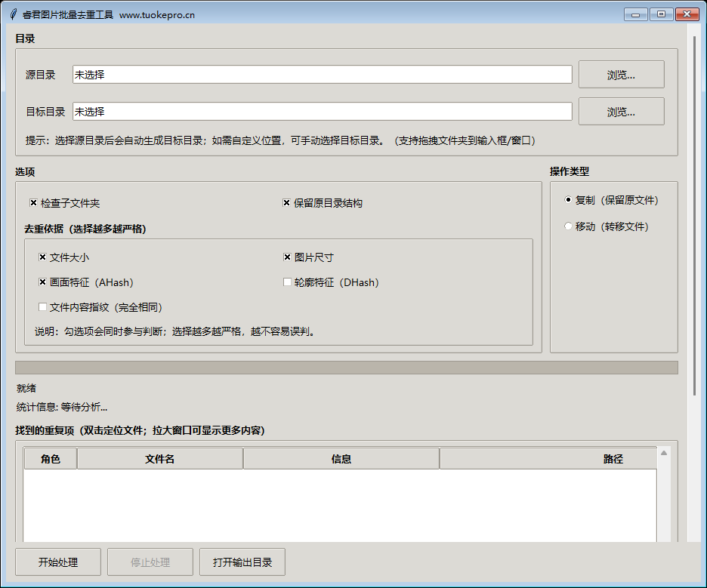Maximize the 睿君图片批量去重工具 window
The width and height of the screenshot is (707, 588).
[662, 14]
